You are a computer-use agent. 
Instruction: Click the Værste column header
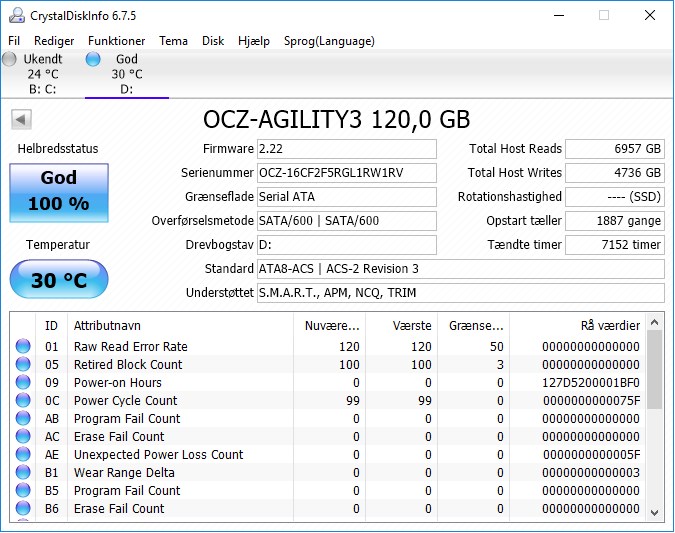[401, 325]
